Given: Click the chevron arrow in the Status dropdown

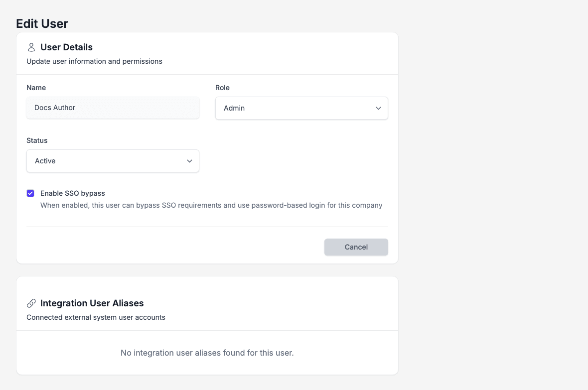Looking at the screenshot, I should (x=189, y=161).
